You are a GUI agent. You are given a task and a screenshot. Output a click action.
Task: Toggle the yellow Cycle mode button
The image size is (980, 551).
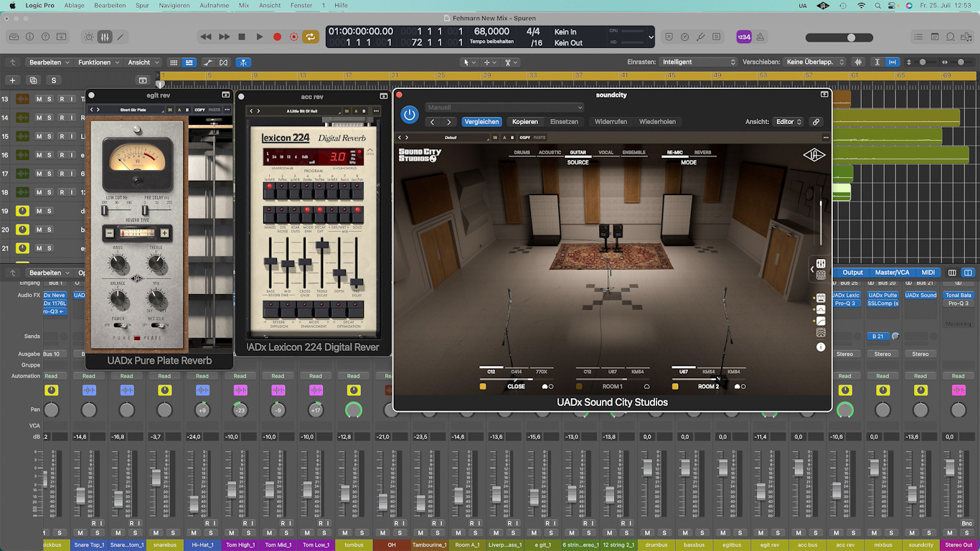click(x=311, y=37)
